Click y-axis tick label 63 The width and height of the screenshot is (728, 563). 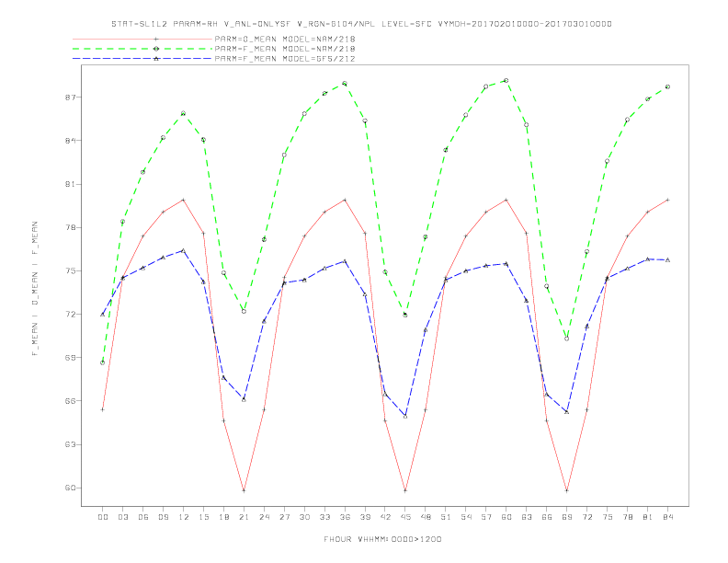[x=71, y=444]
